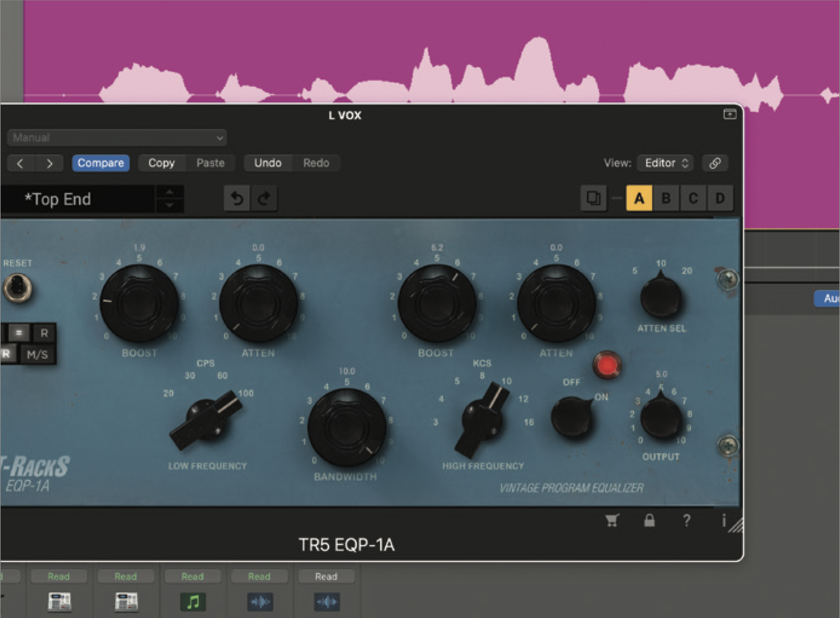The width and height of the screenshot is (840, 618).
Task: Click the padlock icon below the EQ panel
Action: click(x=650, y=521)
